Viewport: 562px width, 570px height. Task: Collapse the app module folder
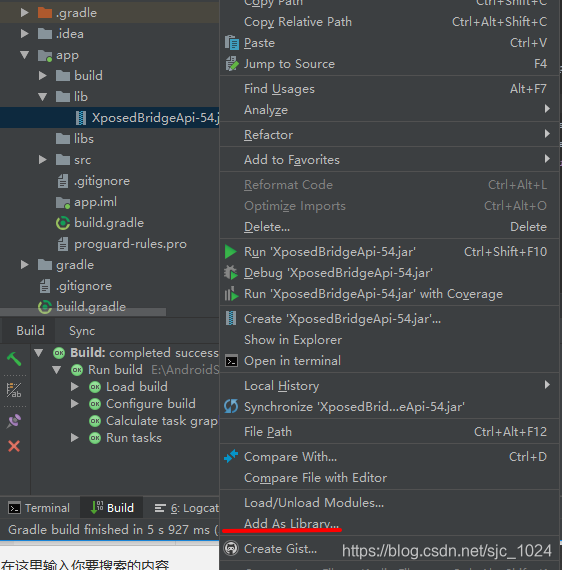25,55
